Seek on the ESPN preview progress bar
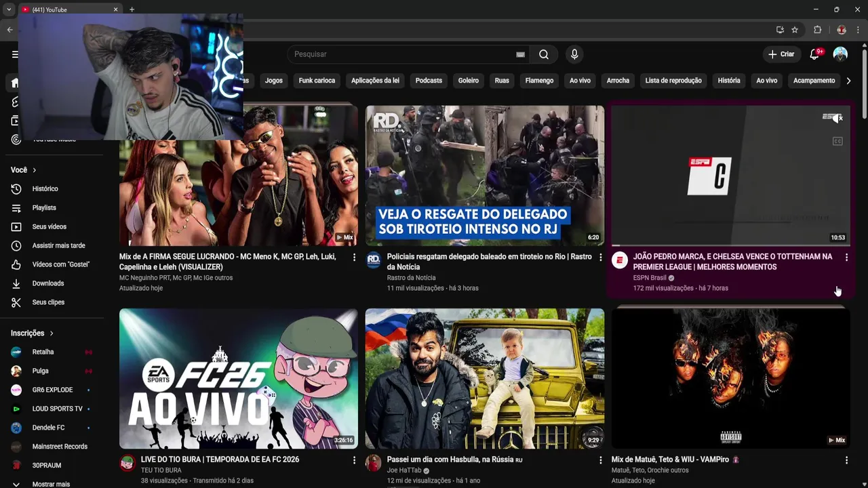Image resolution: width=868 pixels, height=488 pixels. pyautogui.click(x=730, y=245)
